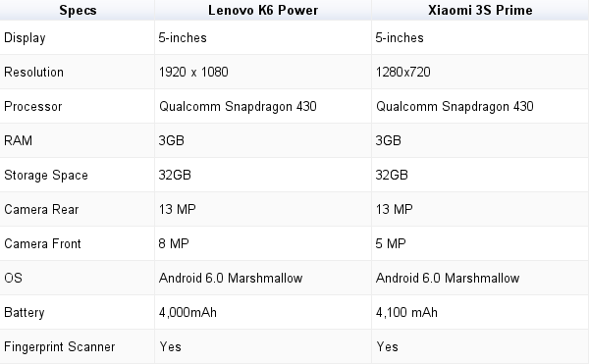589x364 pixels.
Task: Click the Camera Rear row label
Action: [x=41, y=209]
